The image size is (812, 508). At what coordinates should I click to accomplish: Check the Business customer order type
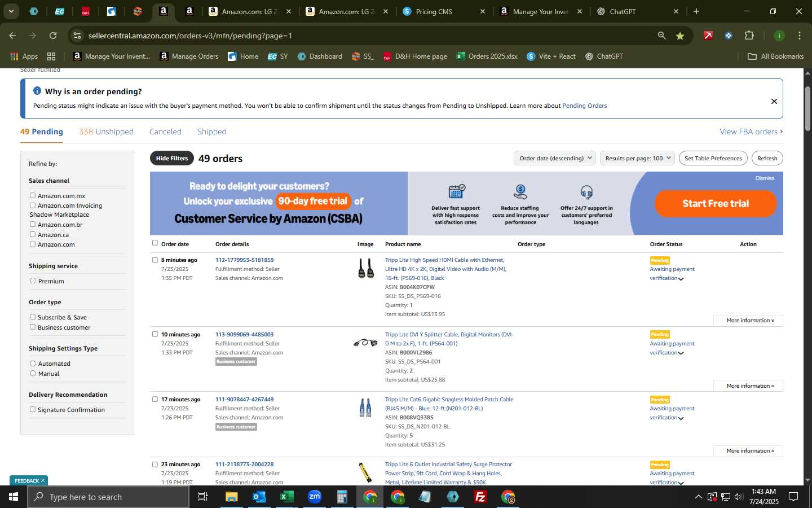(x=33, y=327)
